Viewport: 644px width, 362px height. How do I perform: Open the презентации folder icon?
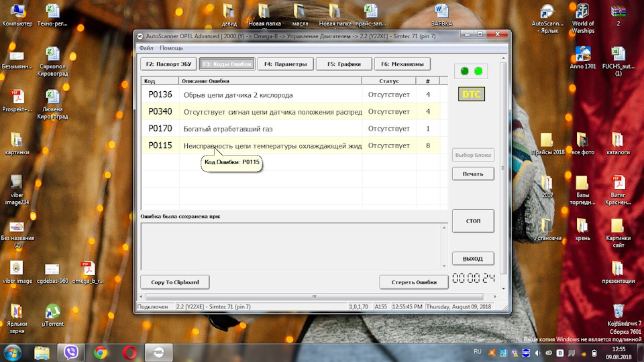(618, 273)
